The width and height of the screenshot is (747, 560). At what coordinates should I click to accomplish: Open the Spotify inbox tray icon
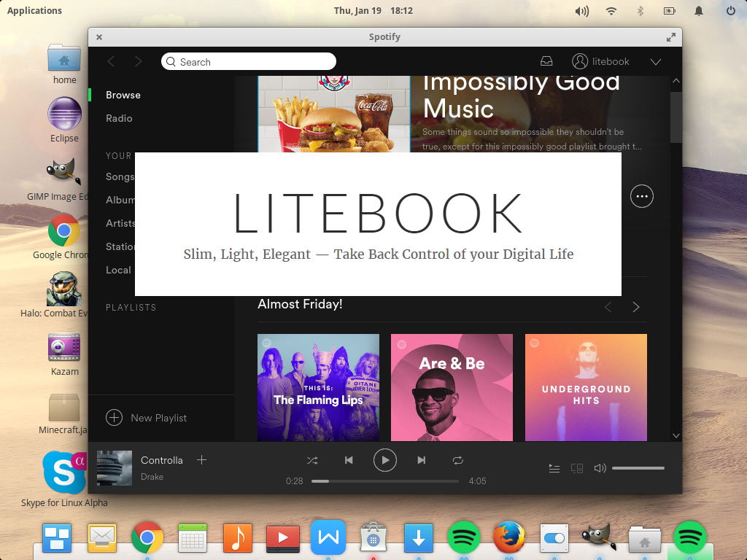click(546, 61)
